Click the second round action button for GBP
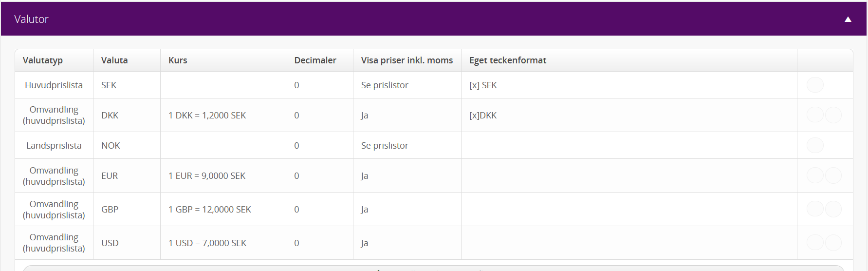868x271 pixels. (x=833, y=209)
